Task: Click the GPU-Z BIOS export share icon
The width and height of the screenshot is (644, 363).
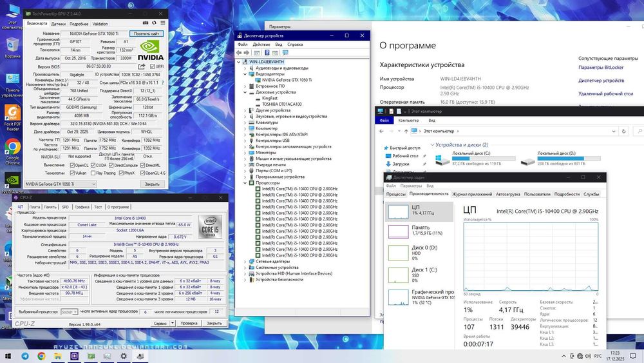Action: 142,66
